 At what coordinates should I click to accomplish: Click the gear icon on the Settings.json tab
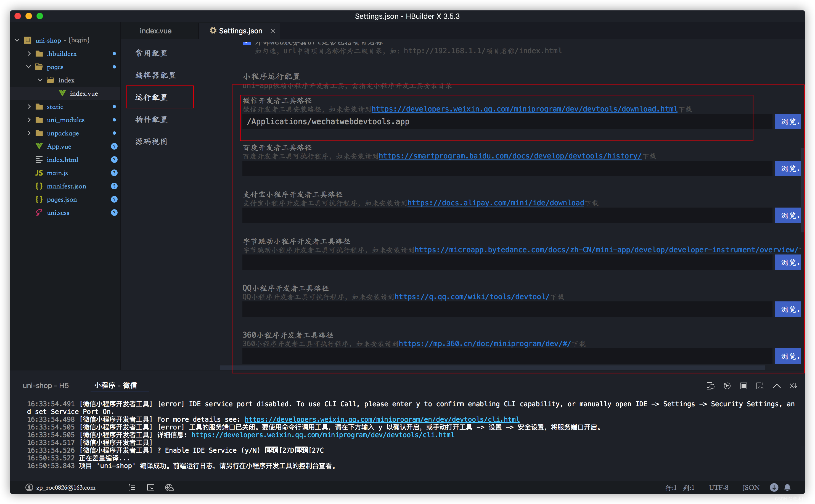click(x=213, y=31)
